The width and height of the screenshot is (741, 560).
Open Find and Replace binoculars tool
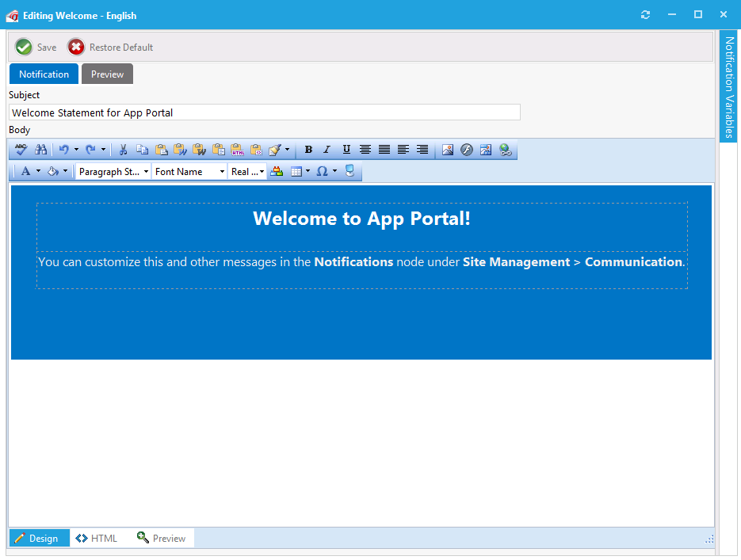41,150
